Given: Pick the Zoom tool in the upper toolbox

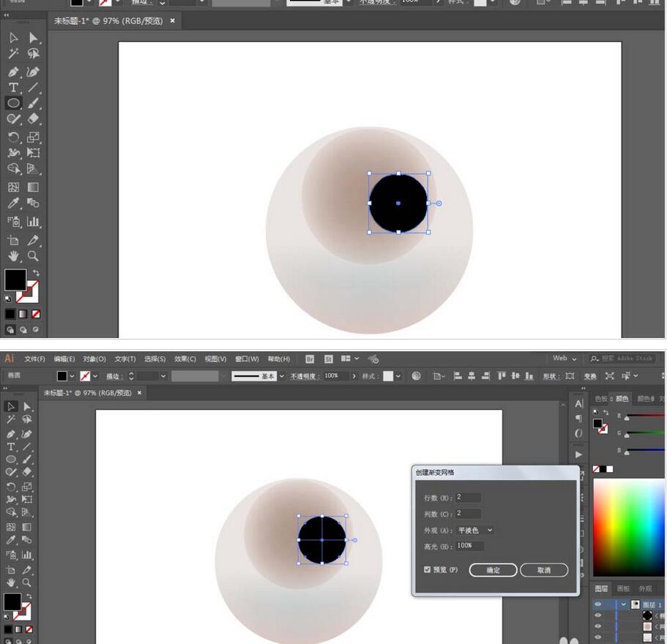Looking at the screenshot, I should click(33, 256).
